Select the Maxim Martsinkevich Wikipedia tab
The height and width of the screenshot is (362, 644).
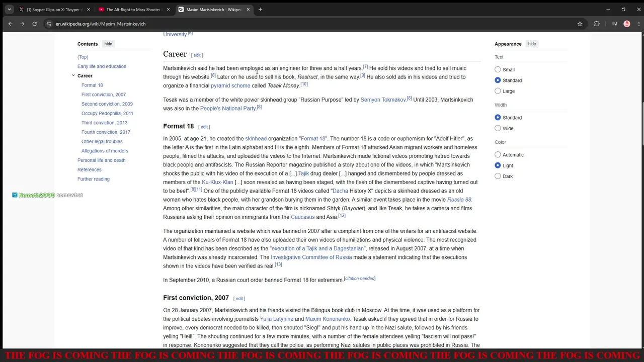(x=214, y=10)
